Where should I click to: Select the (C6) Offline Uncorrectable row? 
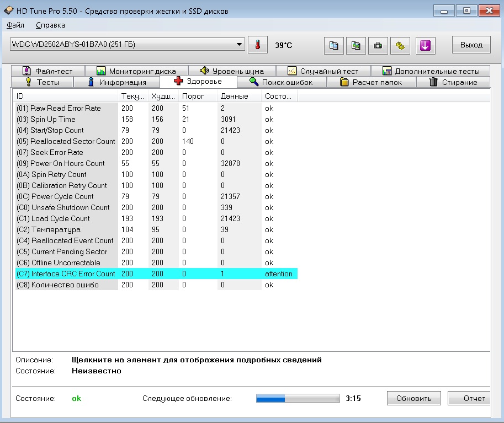(156, 263)
